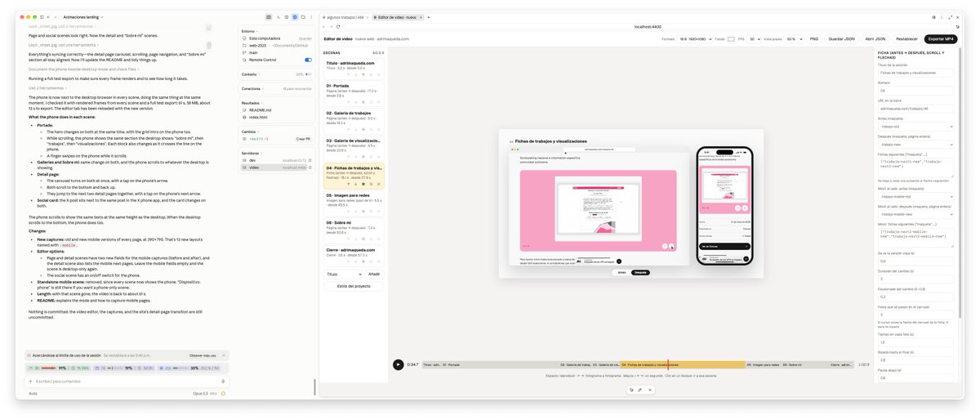
Task: Open the trabajo-mobile-old dropdown
Action: pyautogui.click(x=915, y=197)
